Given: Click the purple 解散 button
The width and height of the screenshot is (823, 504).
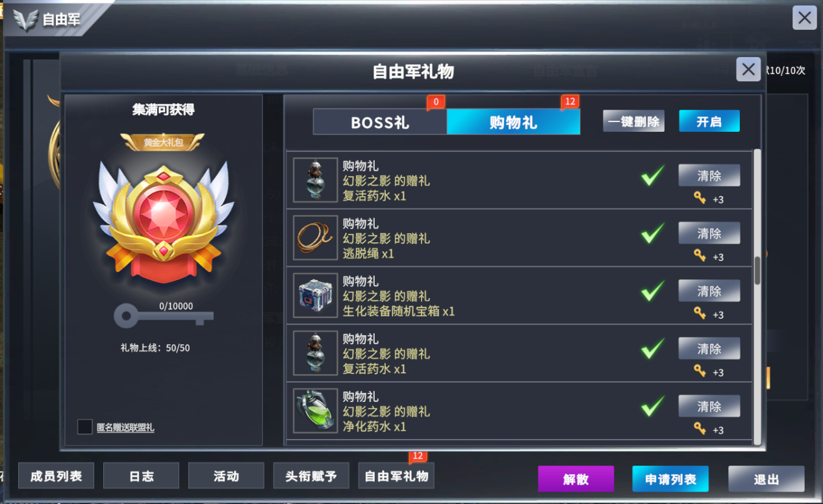Looking at the screenshot, I should [576, 479].
